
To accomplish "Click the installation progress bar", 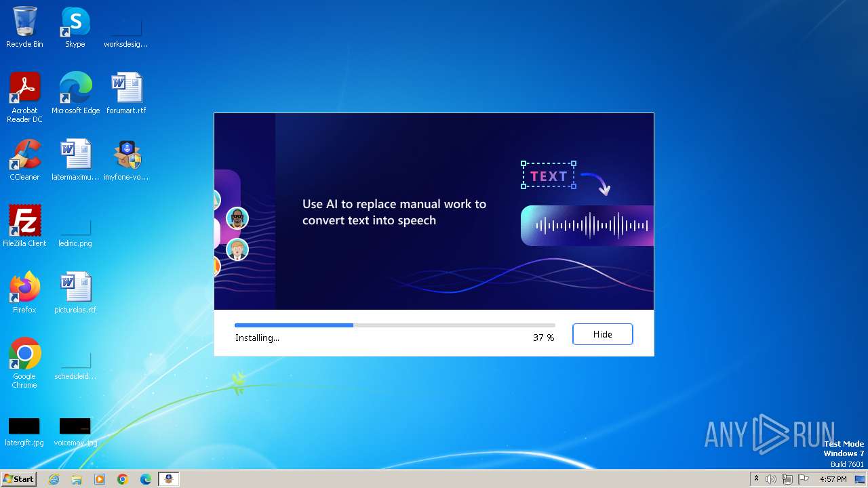I will click(x=395, y=325).
